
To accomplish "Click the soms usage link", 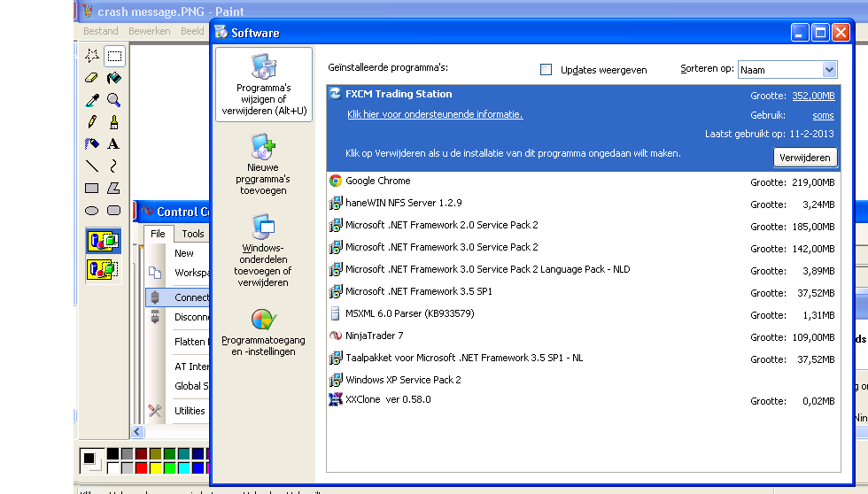I will (x=823, y=115).
